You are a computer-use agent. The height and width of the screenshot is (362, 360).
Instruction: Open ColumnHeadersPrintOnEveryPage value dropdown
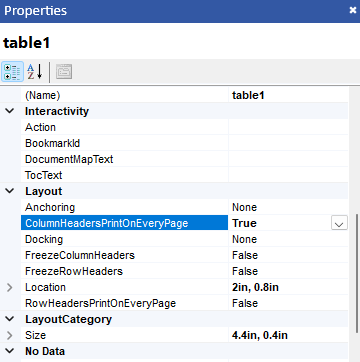[x=339, y=223]
